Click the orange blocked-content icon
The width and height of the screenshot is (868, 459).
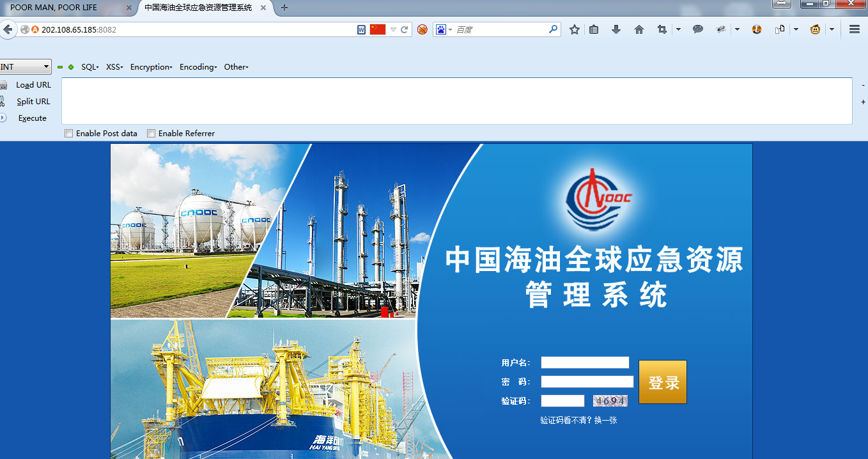(422, 29)
